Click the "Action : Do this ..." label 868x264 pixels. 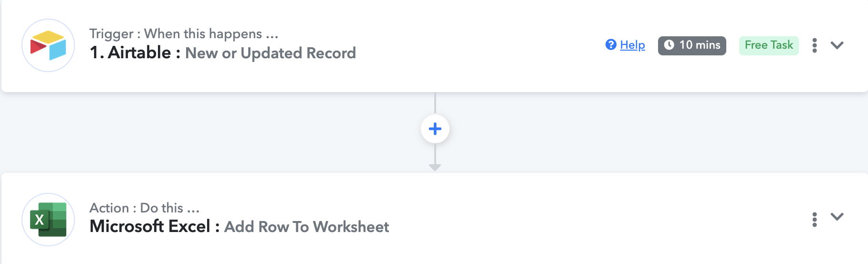coord(145,208)
